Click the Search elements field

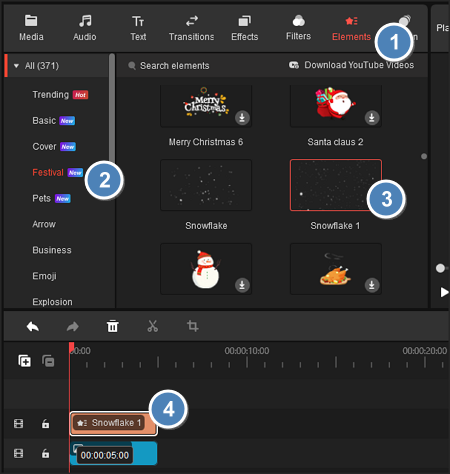coord(174,66)
